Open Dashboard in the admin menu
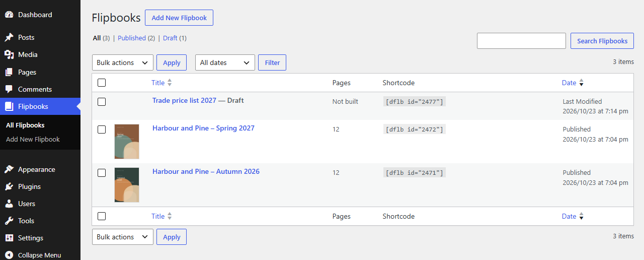 (40, 15)
